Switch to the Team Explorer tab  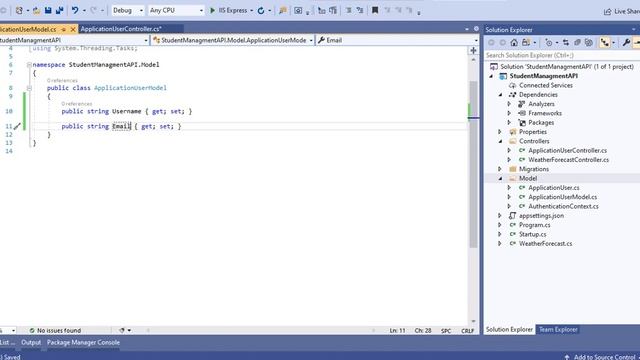pos(558,329)
